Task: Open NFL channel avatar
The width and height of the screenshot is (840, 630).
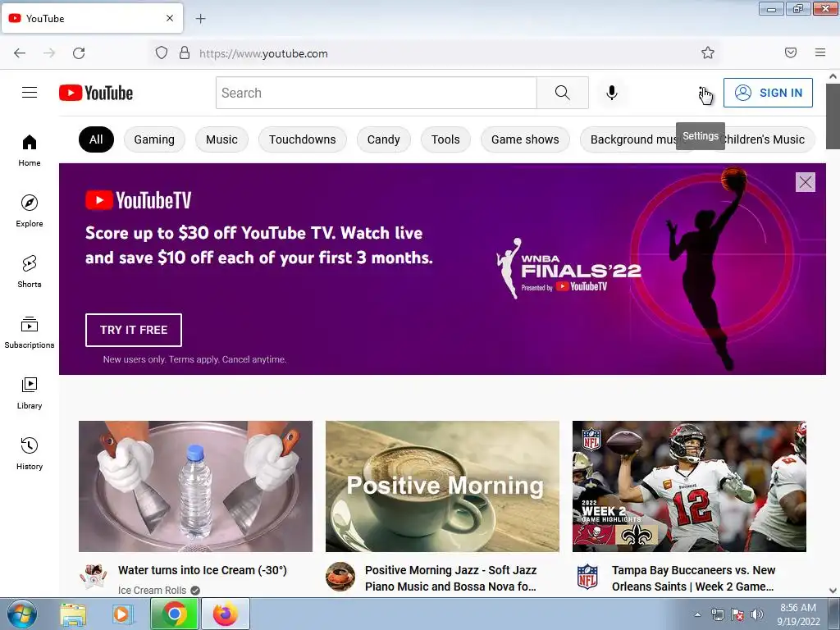Action: click(587, 577)
